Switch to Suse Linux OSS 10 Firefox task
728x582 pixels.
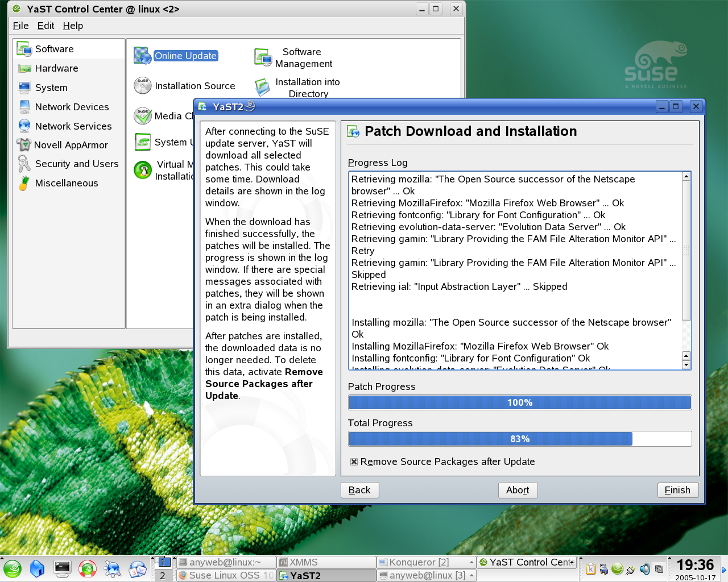226,576
